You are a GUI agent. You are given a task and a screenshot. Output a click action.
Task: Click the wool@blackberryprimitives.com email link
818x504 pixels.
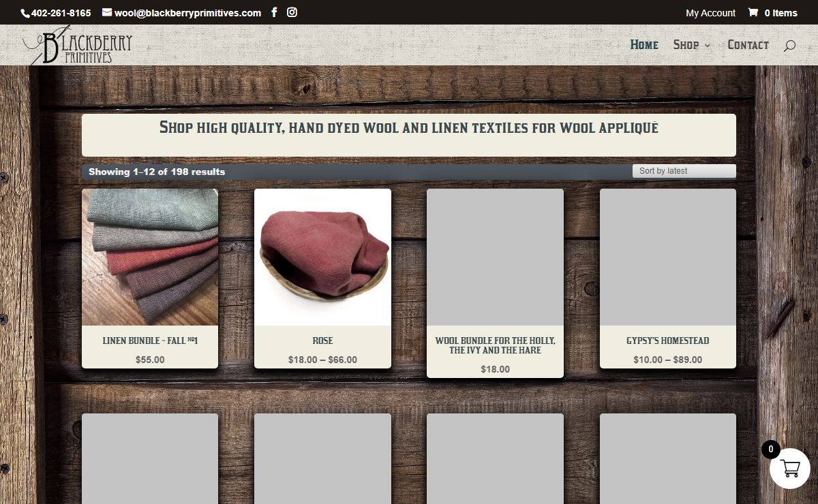[187, 13]
